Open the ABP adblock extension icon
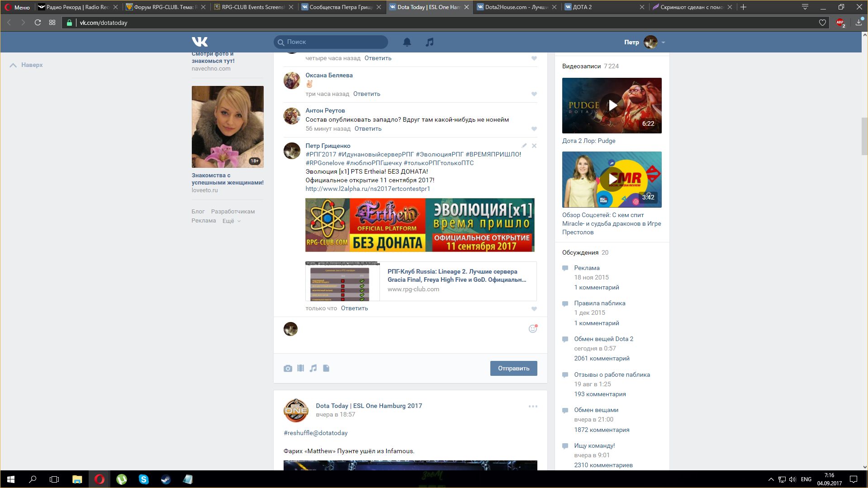This screenshot has width=868, height=488. click(x=840, y=23)
